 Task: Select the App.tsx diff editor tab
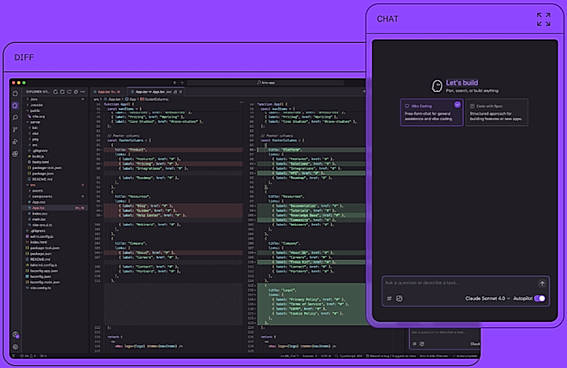tap(155, 92)
